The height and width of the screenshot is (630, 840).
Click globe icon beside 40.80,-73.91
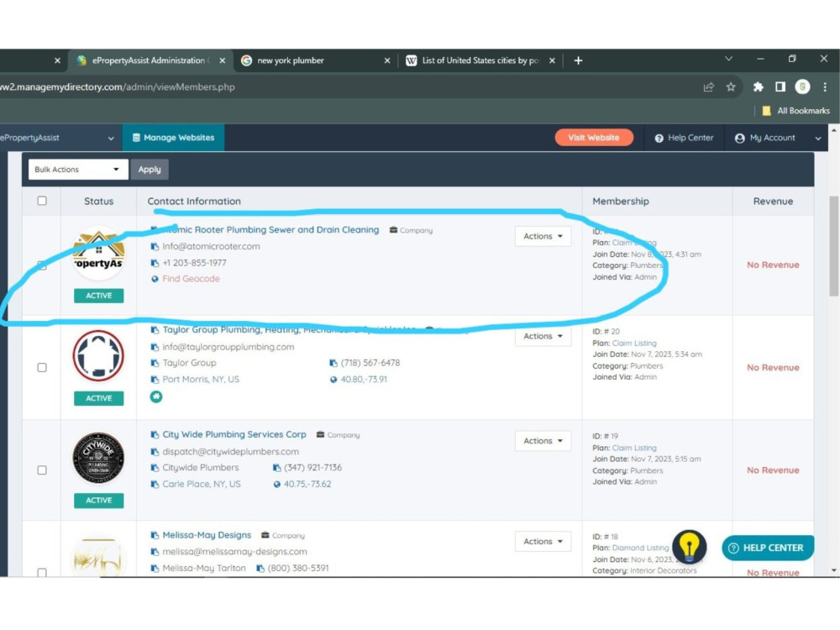tap(333, 380)
